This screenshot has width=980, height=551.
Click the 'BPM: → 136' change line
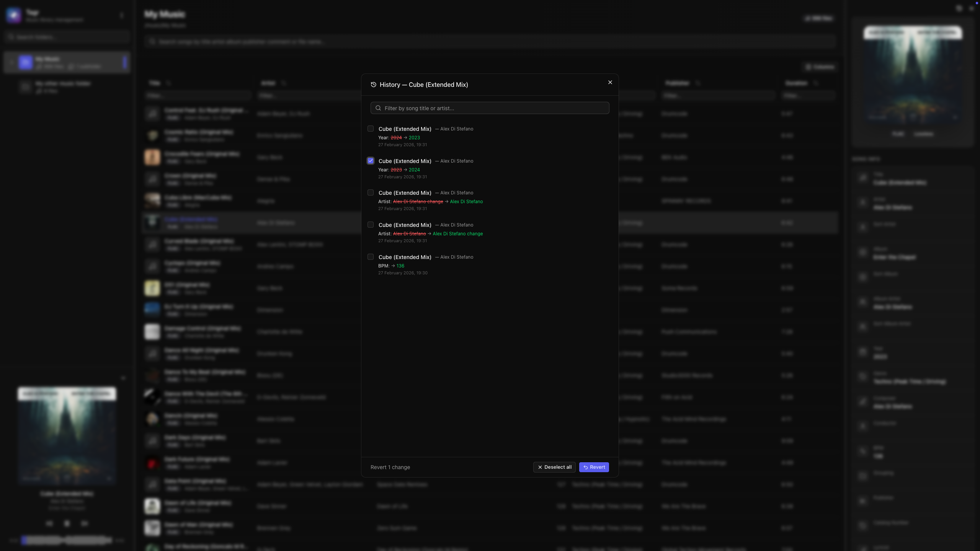391,266
